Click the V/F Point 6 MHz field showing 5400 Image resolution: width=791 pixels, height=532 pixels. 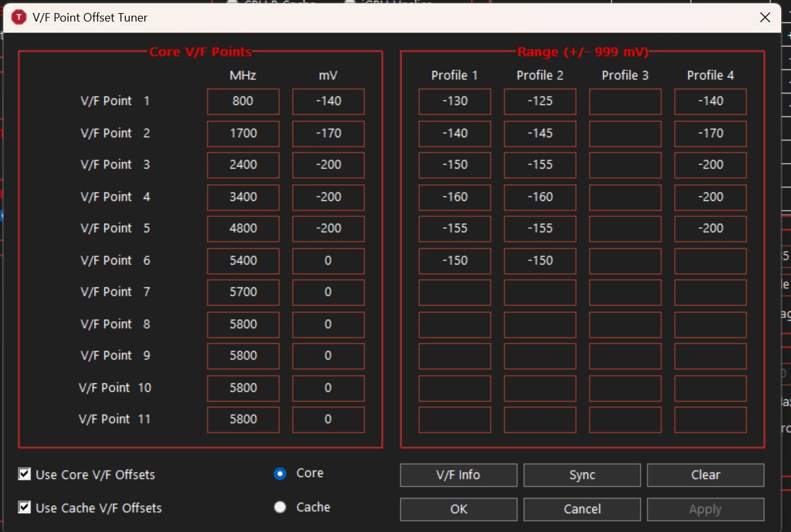pyautogui.click(x=243, y=260)
